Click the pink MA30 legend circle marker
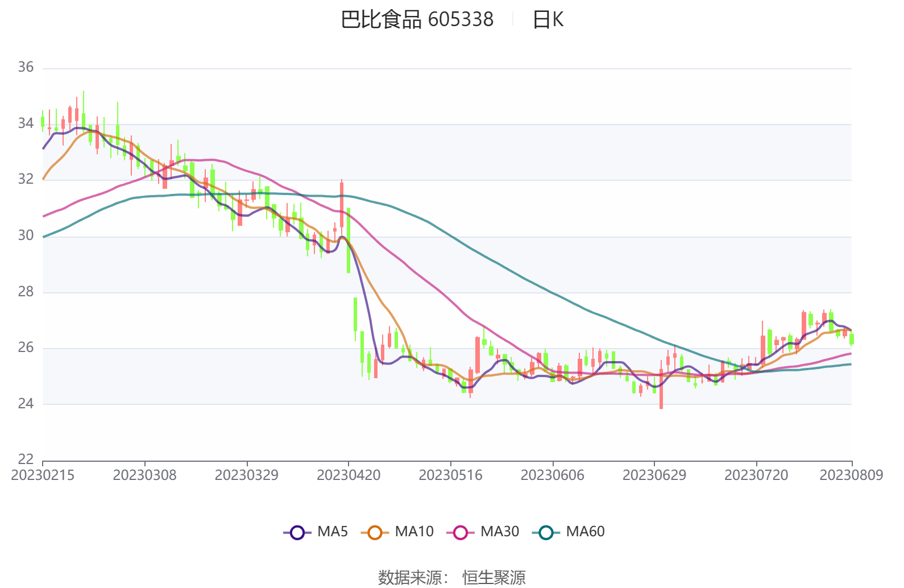 pyautogui.click(x=461, y=532)
